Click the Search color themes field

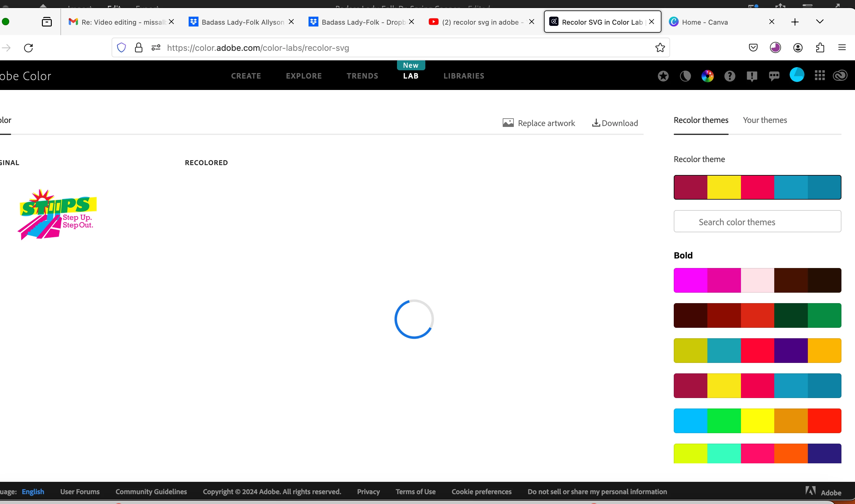(757, 222)
